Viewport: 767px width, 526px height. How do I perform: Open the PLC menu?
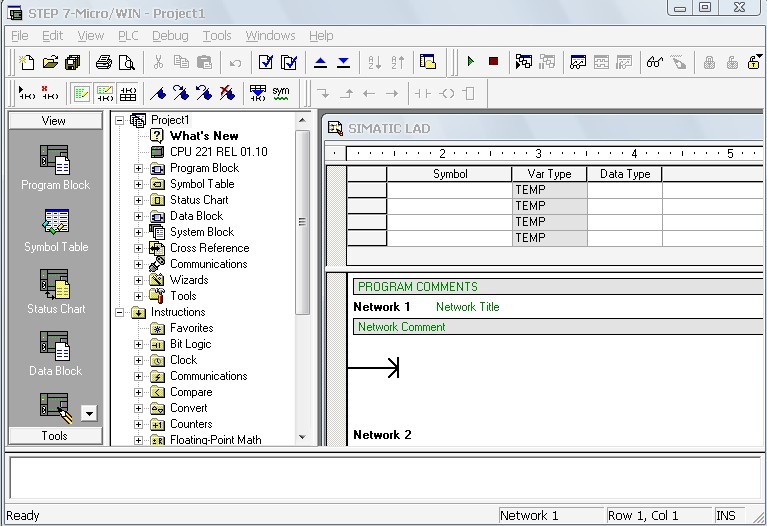(x=128, y=36)
